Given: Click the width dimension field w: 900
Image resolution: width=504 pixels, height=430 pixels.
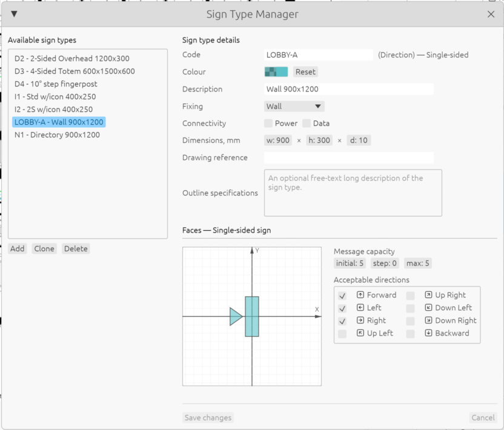Looking at the screenshot, I should 278,140.
